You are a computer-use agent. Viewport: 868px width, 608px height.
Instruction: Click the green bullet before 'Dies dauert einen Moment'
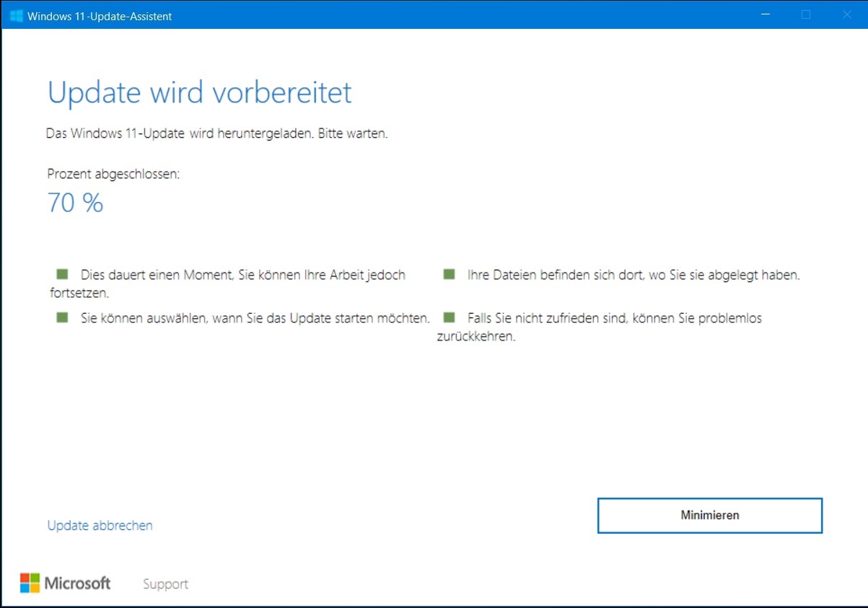tap(62, 274)
